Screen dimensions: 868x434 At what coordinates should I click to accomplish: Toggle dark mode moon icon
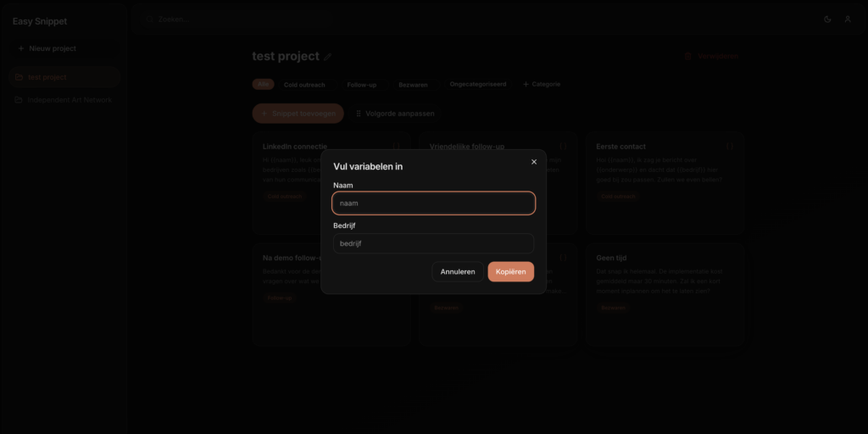827,19
